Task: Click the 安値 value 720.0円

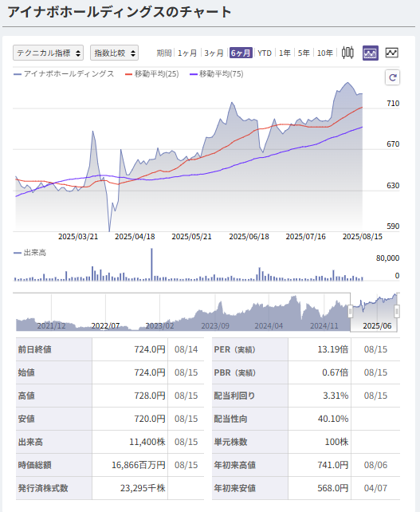Action: pyautogui.click(x=150, y=419)
